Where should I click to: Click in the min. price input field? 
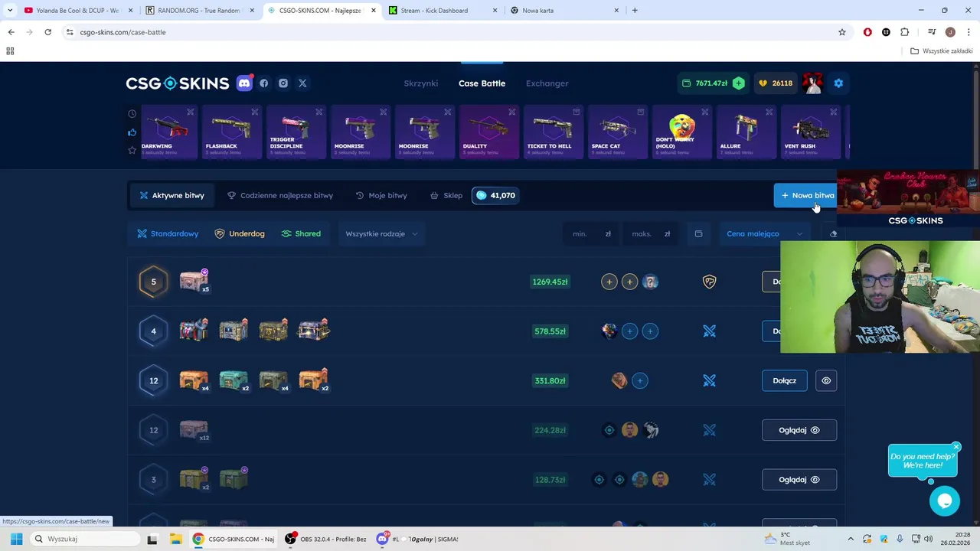coord(591,233)
